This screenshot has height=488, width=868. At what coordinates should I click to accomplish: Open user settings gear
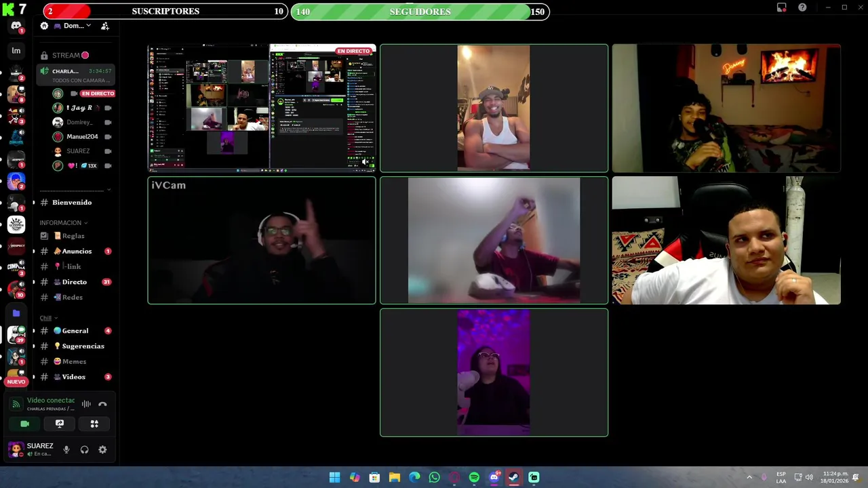[x=102, y=449]
